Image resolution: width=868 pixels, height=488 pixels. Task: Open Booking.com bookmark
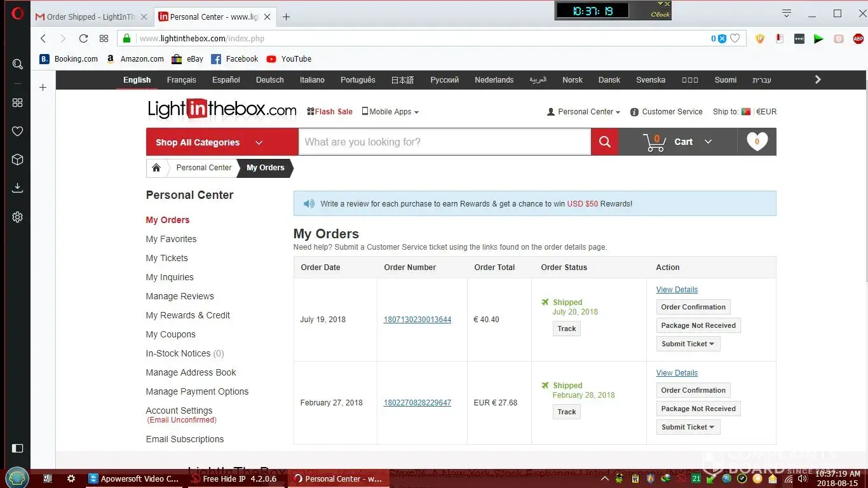tap(69, 59)
